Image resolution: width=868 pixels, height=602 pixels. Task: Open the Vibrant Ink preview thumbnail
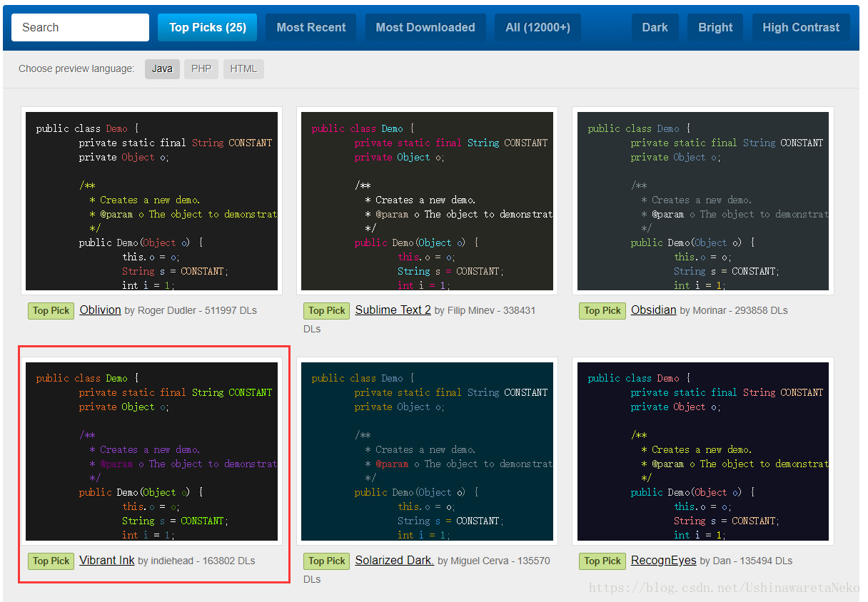point(151,451)
